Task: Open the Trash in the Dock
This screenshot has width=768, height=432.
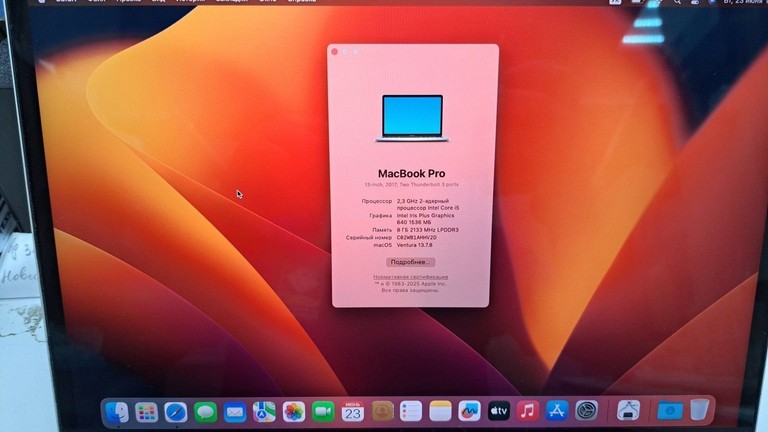Action: (700, 409)
